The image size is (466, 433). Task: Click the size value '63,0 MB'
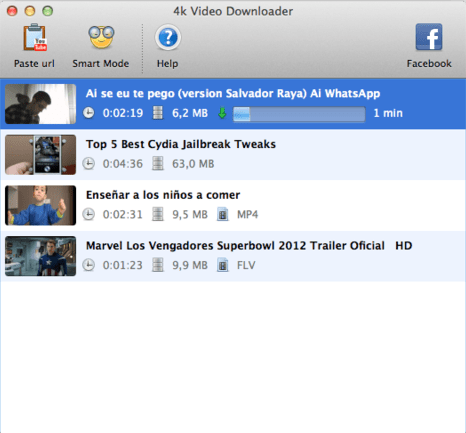tap(193, 164)
